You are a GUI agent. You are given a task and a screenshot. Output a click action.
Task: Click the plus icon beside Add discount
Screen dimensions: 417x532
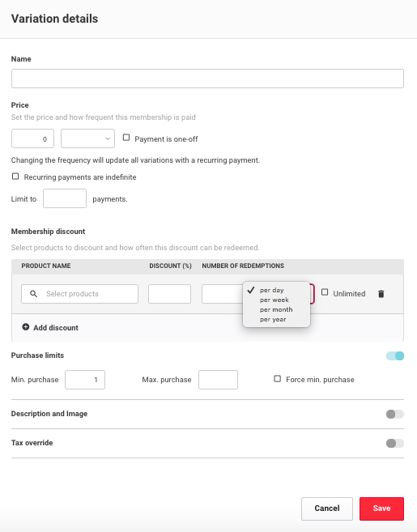tap(25, 327)
